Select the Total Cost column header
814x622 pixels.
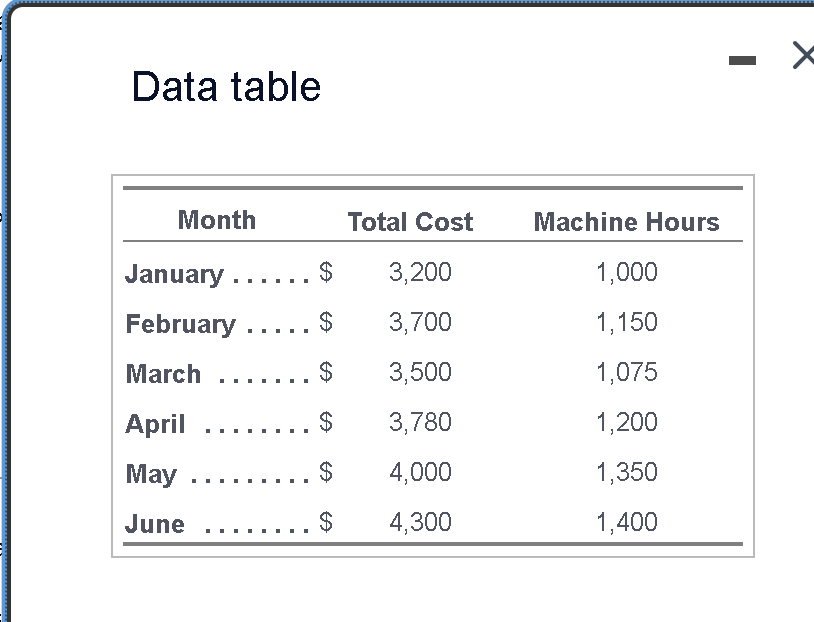click(411, 222)
